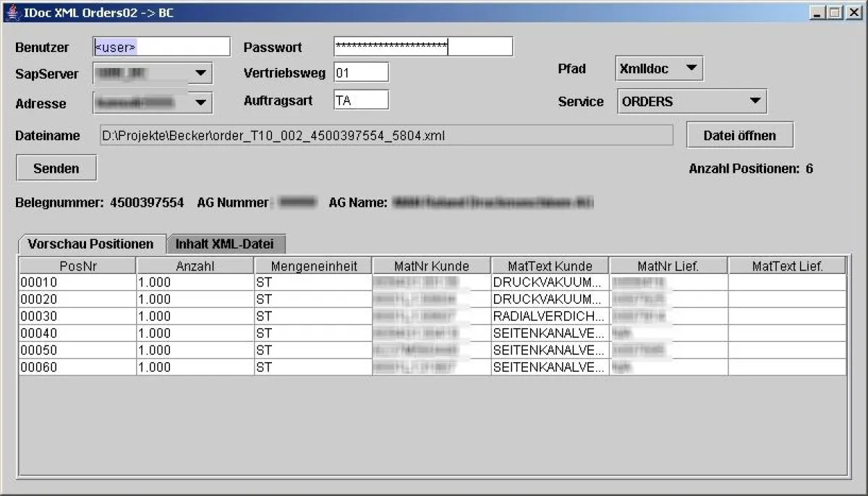Click the Auftragsart field containing TA
Viewport: 868px width, 496px height.
(x=360, y=99)
